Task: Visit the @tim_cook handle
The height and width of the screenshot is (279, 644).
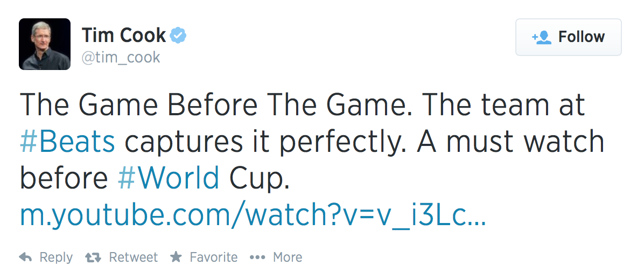Action: point(121,57)
